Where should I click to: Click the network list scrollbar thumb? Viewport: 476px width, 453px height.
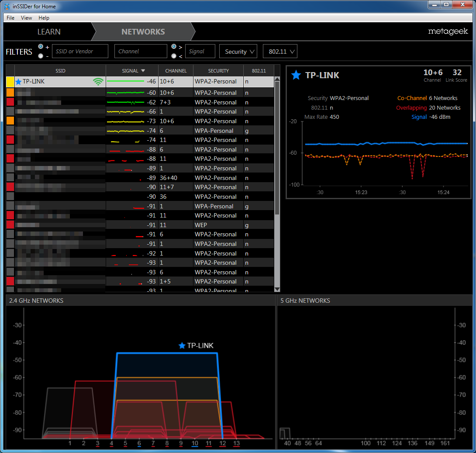coord(277,149)
